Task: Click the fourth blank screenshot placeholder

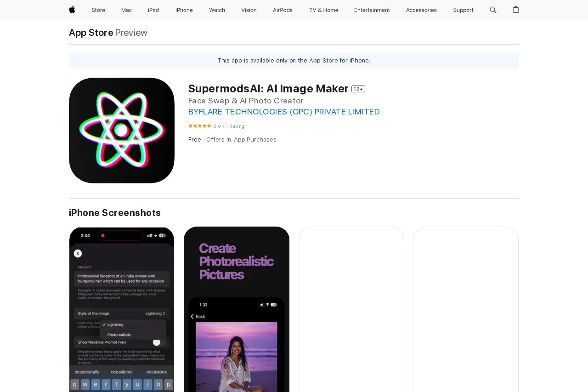Action: pyautogui.click(x=466, y=309)
